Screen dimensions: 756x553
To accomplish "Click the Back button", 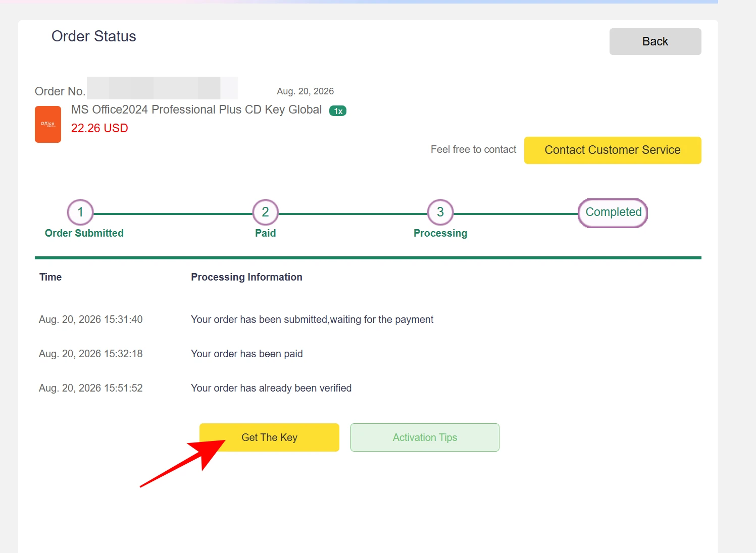I will (655, 41).
